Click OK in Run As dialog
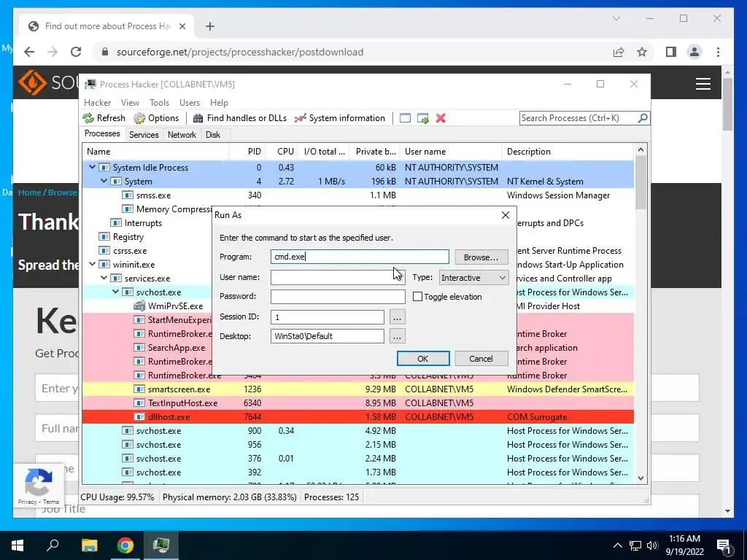747x560 pixels. click(423, 359)
